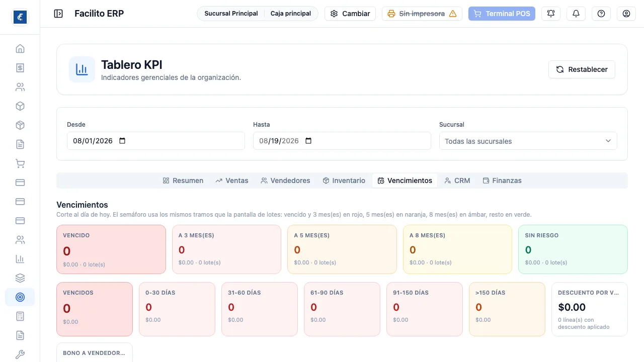Click the orange A 5 MES(ES) card
This screenshot has width=644, height=362.
tap(342, 249)
